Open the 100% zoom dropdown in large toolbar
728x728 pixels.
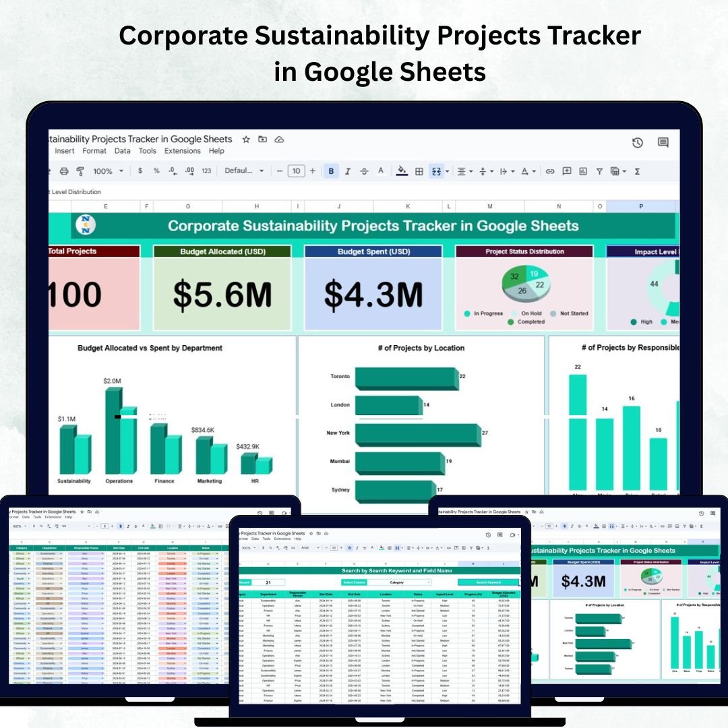tap(108, 171)
